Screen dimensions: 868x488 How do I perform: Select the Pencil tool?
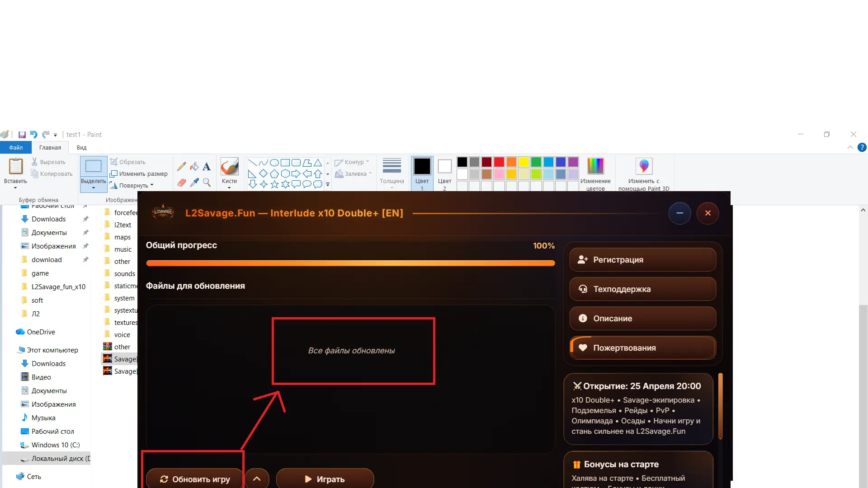(x=181, y=167)
